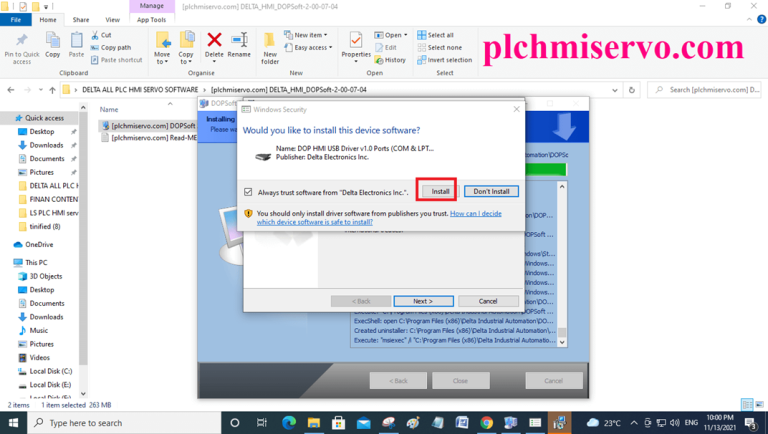Click the Rename icon
This screenshot has width=768, height=434.
[239, 40]
